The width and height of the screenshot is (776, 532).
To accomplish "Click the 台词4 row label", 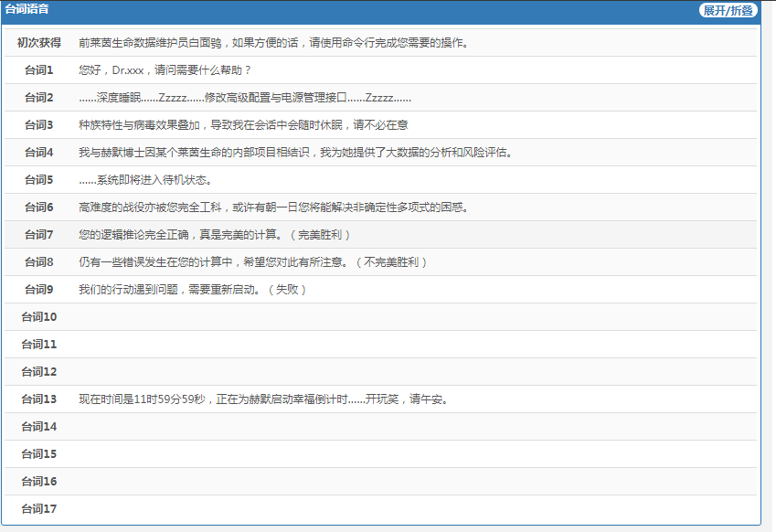I will click(x=39, y=153).
